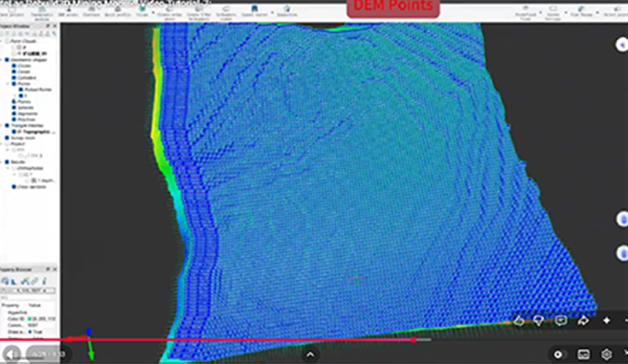Select Cross sections in the Results tree
This screenshot has height=364, width=628.
point(32,187)
